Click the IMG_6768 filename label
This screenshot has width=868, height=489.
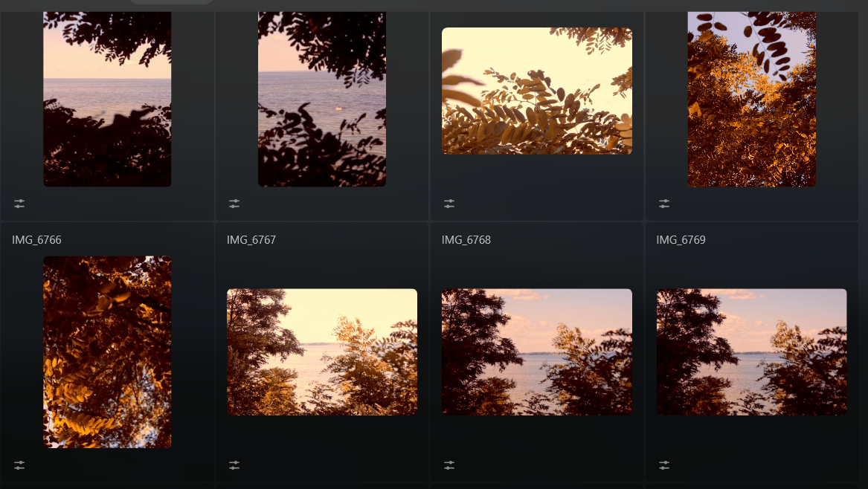[466, 240]
